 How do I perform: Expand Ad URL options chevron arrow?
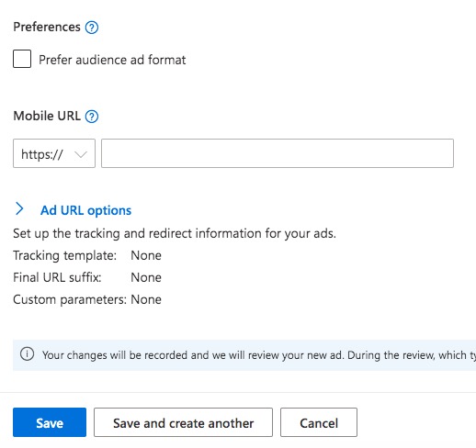19,208
